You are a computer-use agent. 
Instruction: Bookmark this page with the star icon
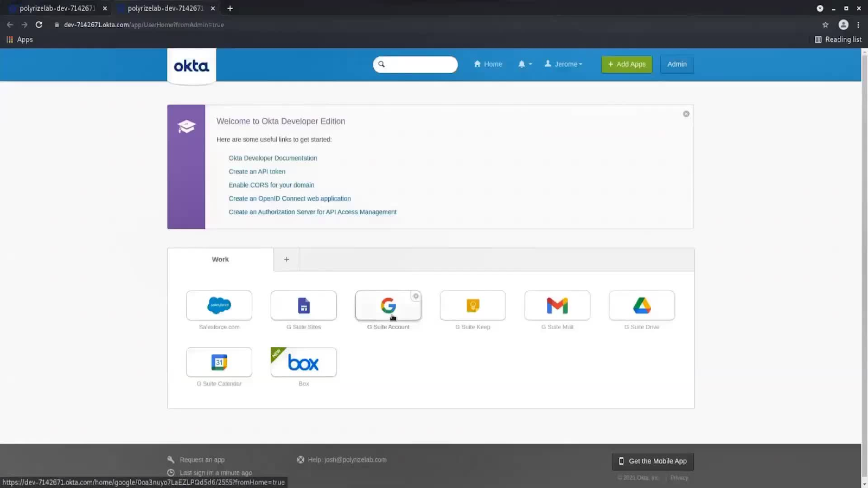point(826,24)
